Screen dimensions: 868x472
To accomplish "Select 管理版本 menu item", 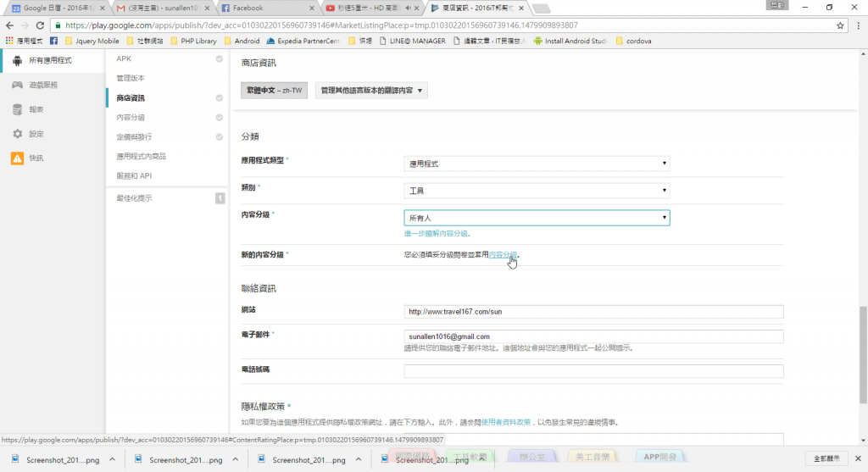I will [131, 78].
